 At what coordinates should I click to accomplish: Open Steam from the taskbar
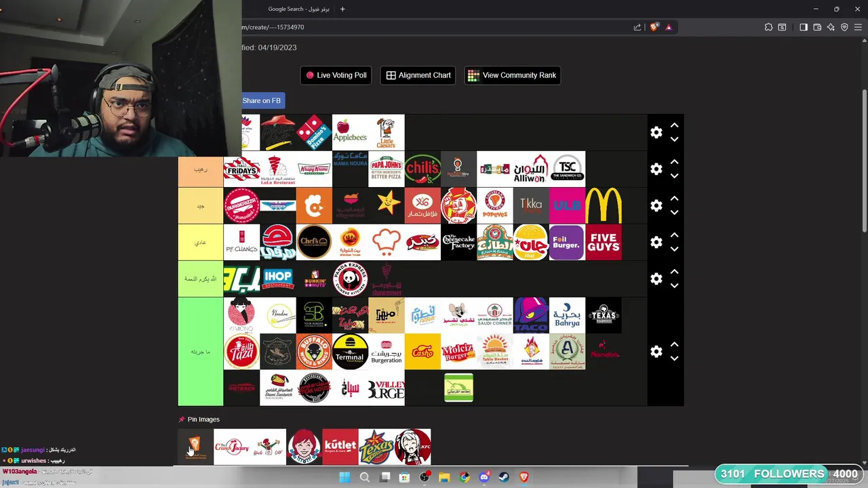(504, 477)
